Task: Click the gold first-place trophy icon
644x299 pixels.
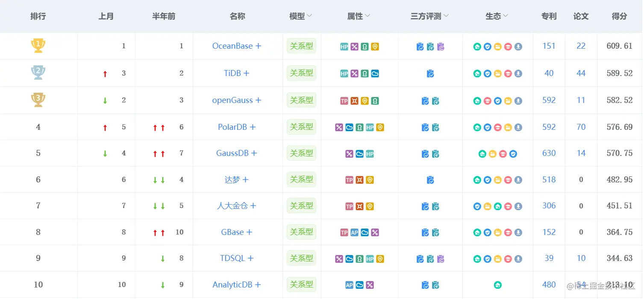Action: pos(38,46)
